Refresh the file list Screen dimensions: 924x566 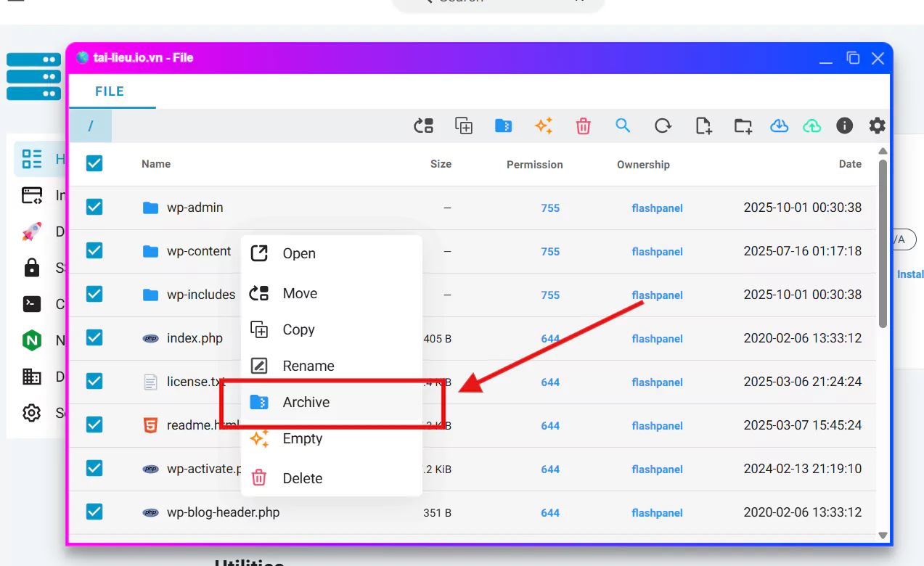pos(663,126)
